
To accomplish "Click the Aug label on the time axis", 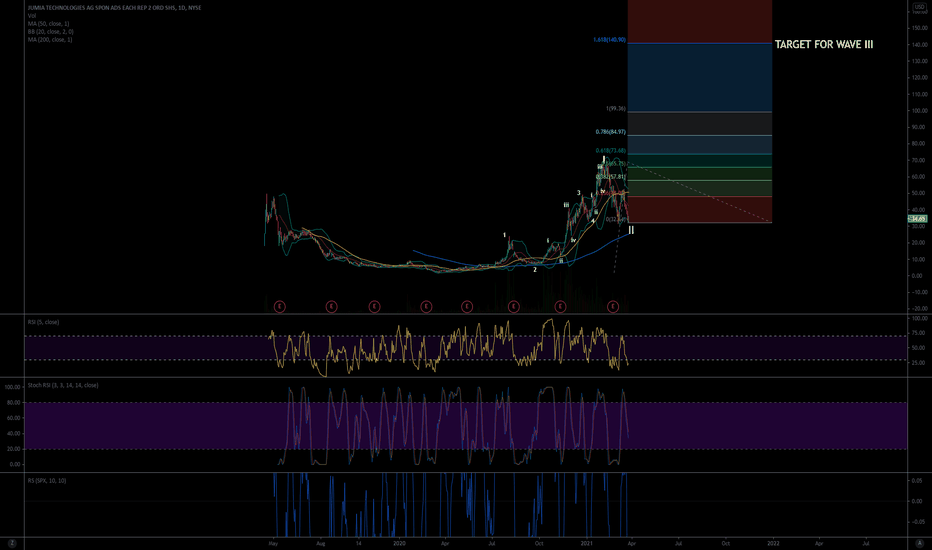I will 320,543.
